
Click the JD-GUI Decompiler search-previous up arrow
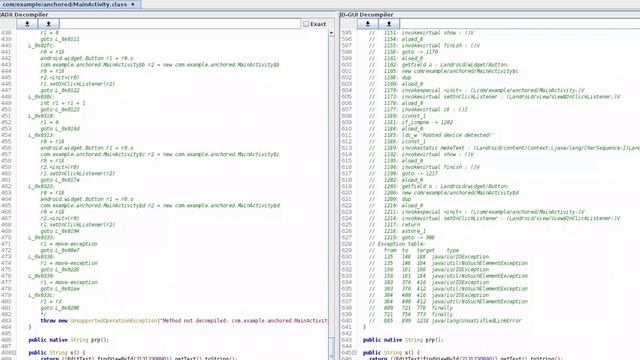[x=389, y=24]
